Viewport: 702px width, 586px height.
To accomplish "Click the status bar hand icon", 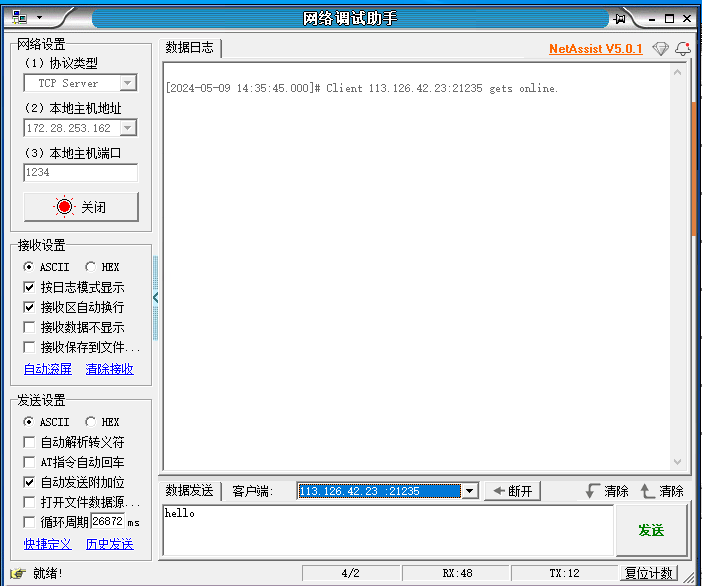I will [18, 573].
